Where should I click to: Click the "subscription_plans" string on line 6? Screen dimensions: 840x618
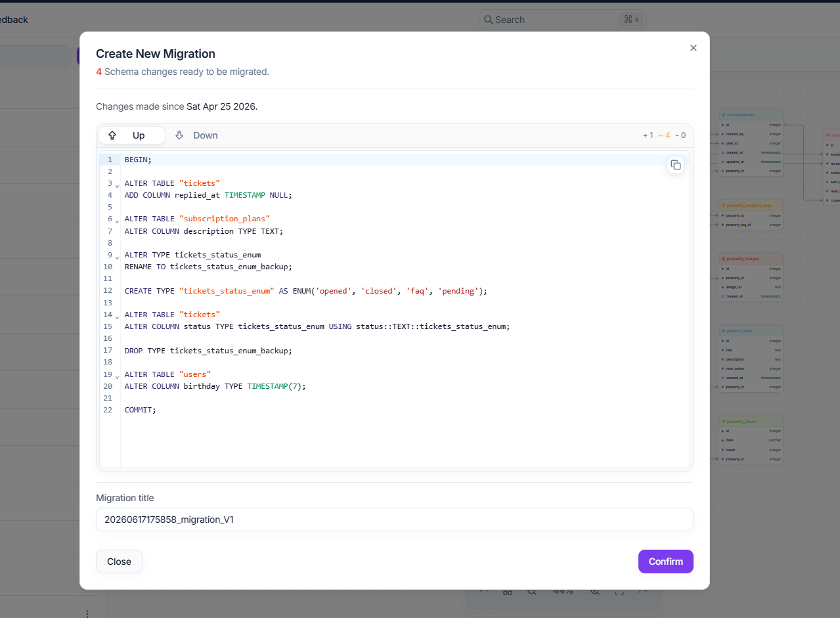coord(225,219)
